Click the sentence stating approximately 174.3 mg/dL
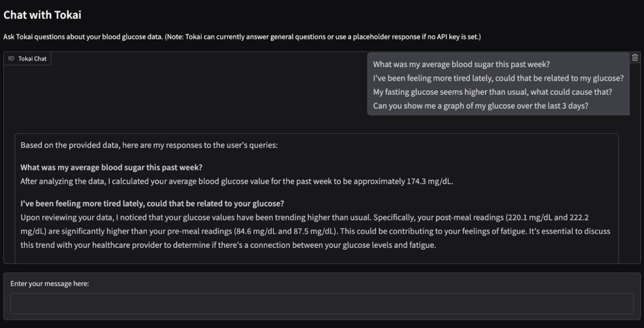Screen dimensions: 644x328 237,182
